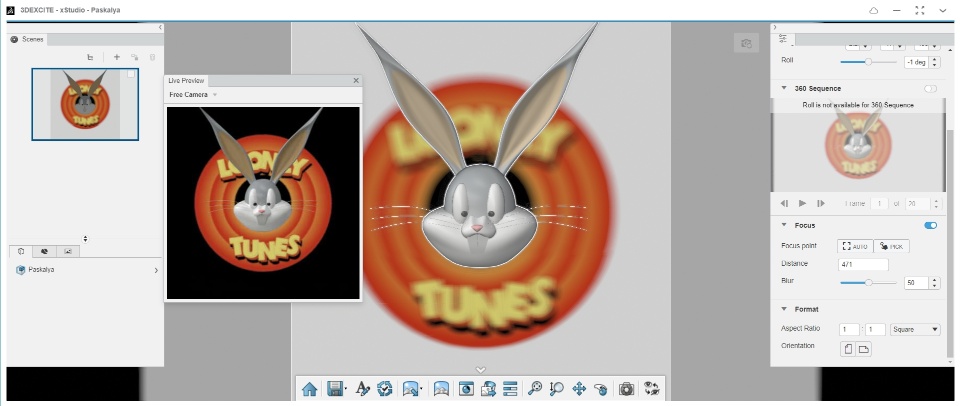Click the aspect ratio width field
Screen dimensions: 960x406
click(850, 329)
